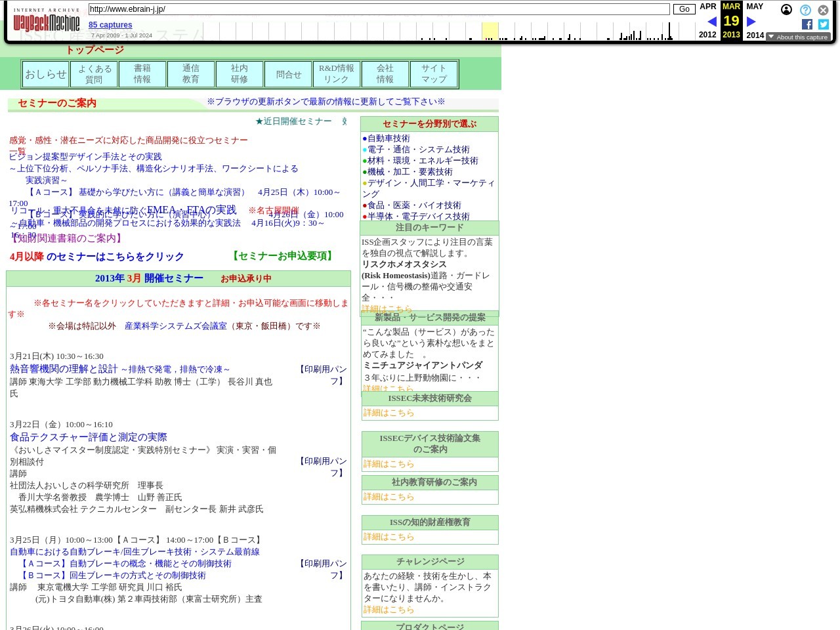Open the ビジョン提案型デザイン手法とその実践 seminar link
This screenshot has height=630, width=840.
point(85,157)
